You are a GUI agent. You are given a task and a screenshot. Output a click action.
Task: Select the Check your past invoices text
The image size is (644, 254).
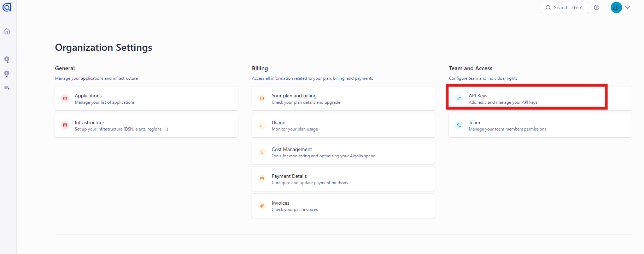tap(295, 210)
